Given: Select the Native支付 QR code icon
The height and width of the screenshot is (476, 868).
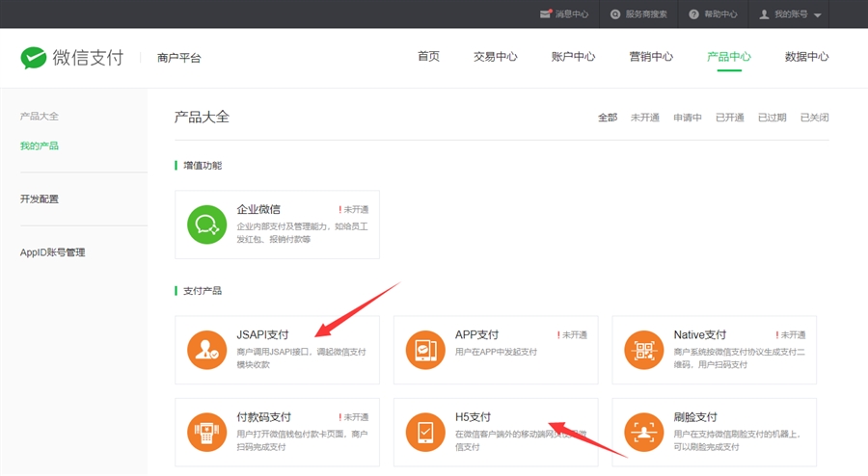Looking at the screenshot, I should (644, 350).
